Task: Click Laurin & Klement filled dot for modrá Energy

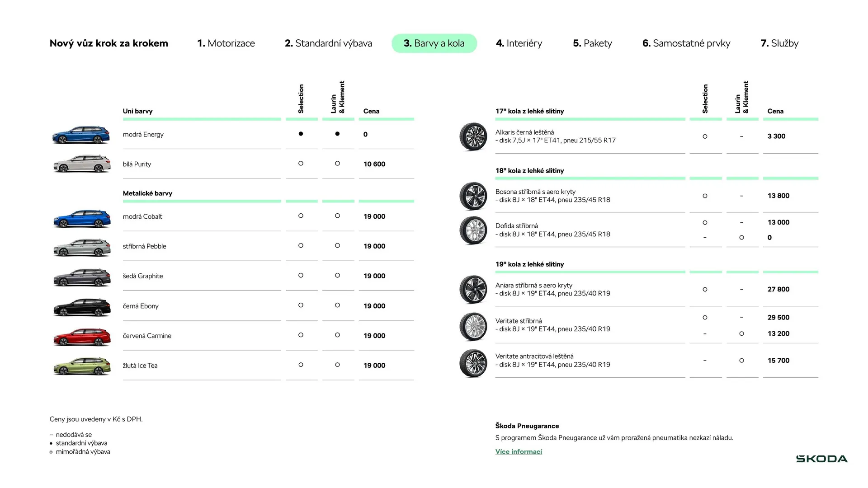Action: [x=337, y=134]
